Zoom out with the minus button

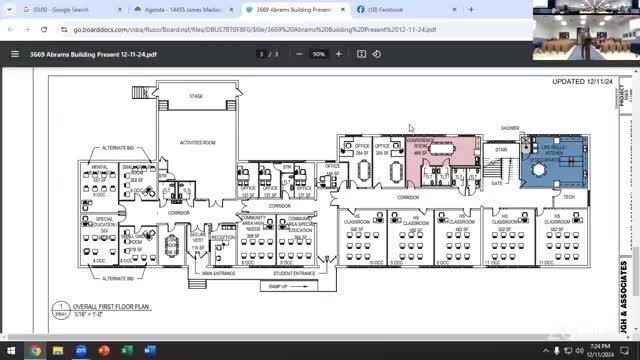(x=299, y=54)
